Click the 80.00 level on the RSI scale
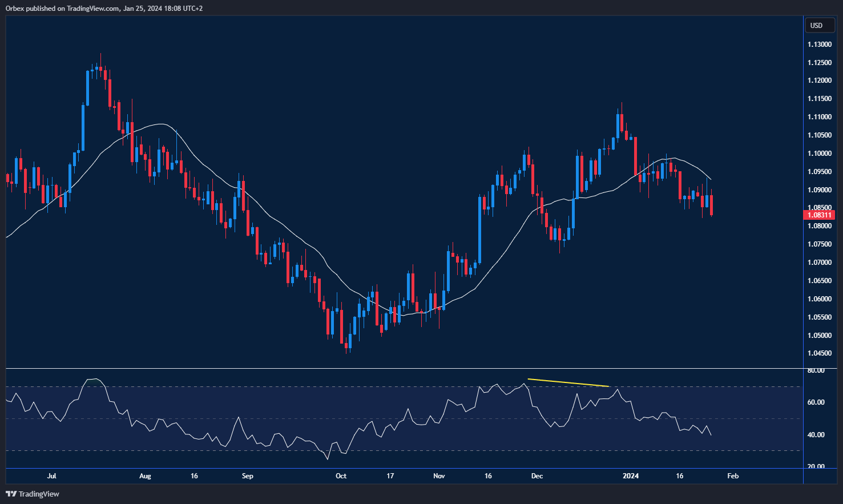Viewport: 843px width, 504px height. click(x=816, y=370)
